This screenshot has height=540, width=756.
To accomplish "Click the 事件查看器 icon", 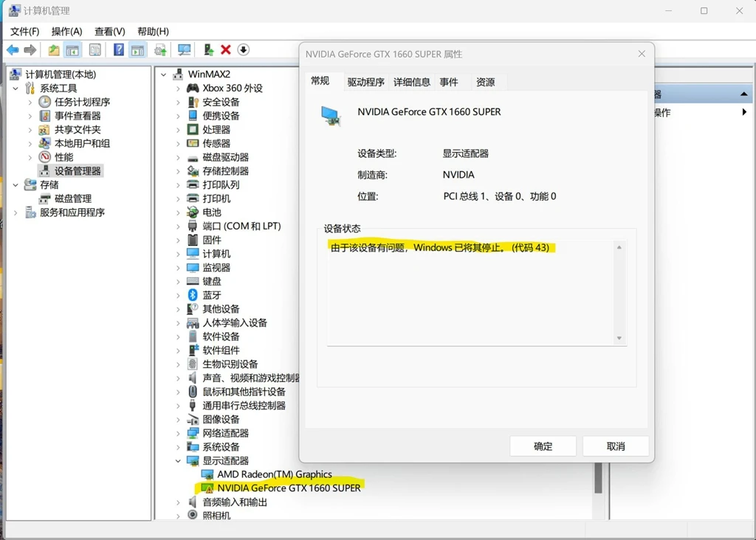I will 45,116.
